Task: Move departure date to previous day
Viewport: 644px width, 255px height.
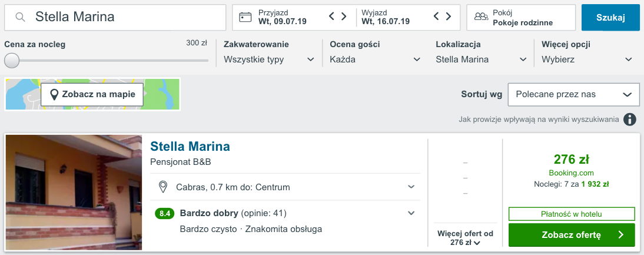Action: (437, 16)
